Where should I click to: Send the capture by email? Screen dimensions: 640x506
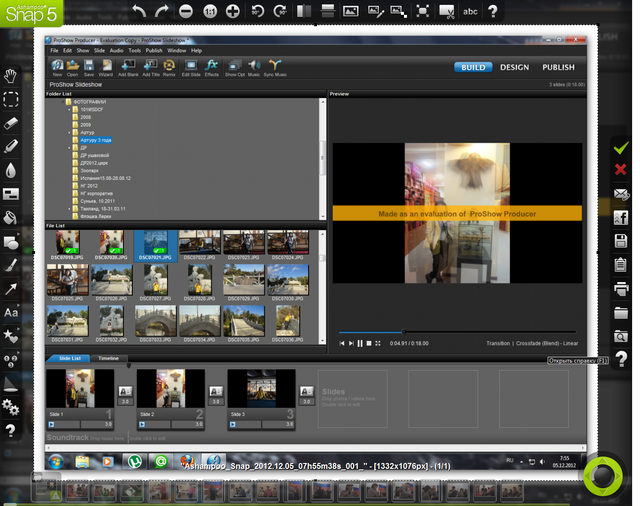[x=621, y=194]
